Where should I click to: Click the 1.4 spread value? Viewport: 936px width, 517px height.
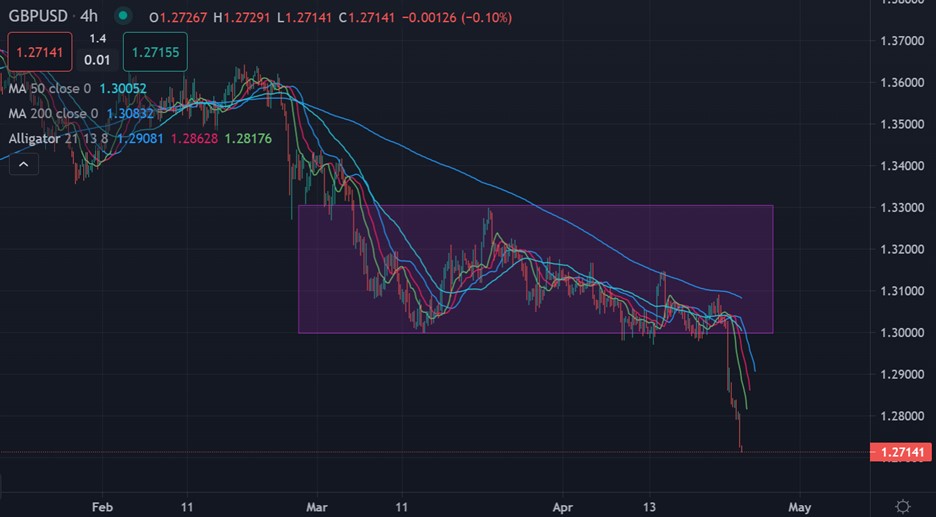pyautogui.click(x=97, y=39)
